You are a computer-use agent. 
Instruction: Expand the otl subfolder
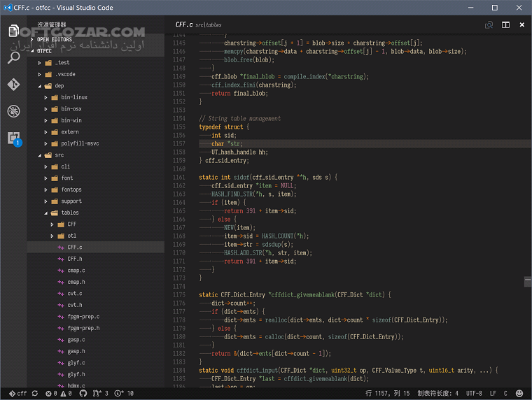(x=96, y=235)
